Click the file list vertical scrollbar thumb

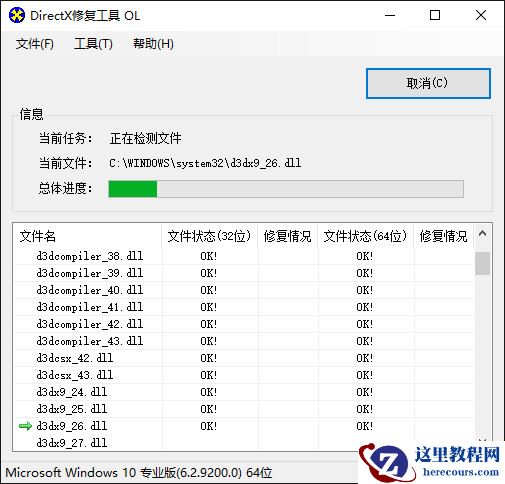482,263
